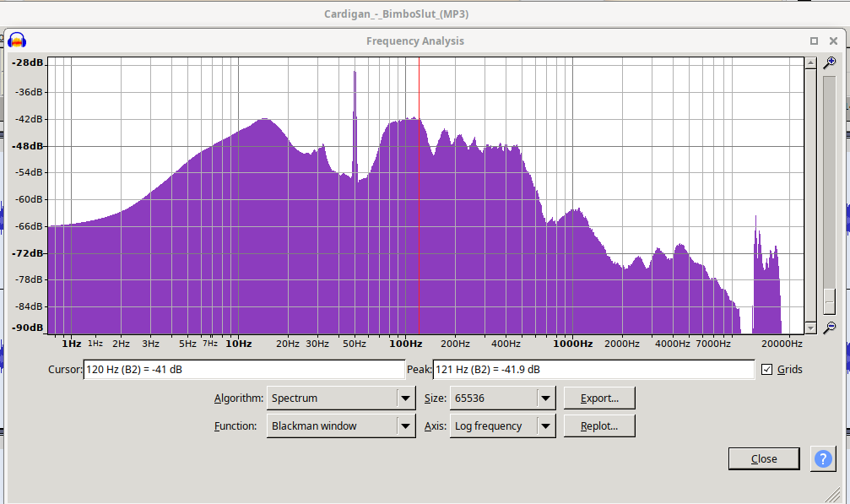
Task: Close the dialog using the title bar X
Action: click(x=834, y=41)
